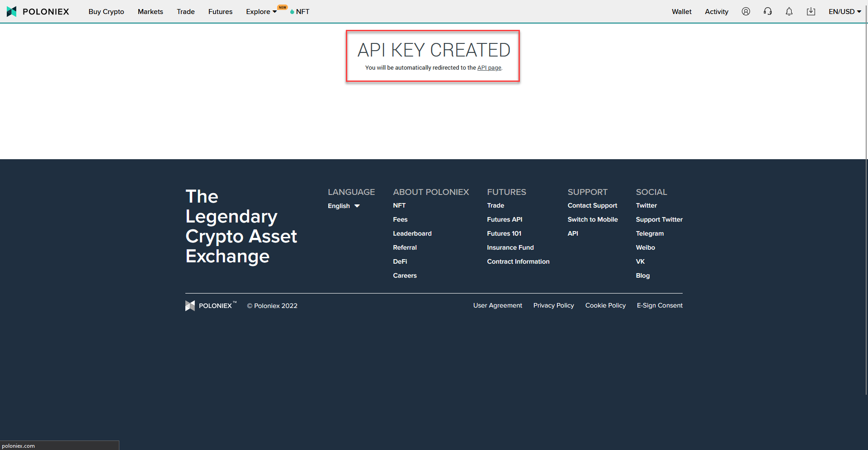Click the NEW badge above Explore
The width and height of the screenshot is (868, 450).
tap(283, 7)
